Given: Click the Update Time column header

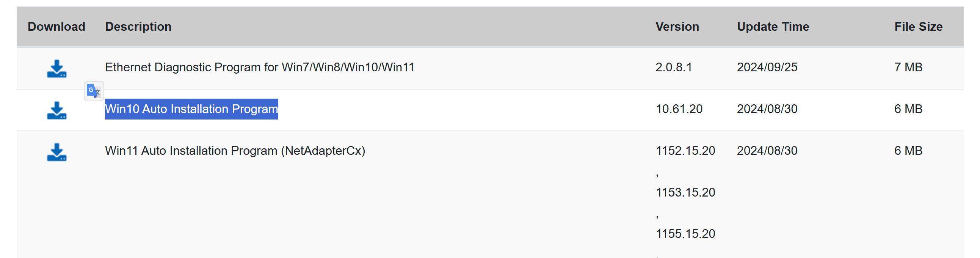Looking at the screenshot, I should point(773,27).
